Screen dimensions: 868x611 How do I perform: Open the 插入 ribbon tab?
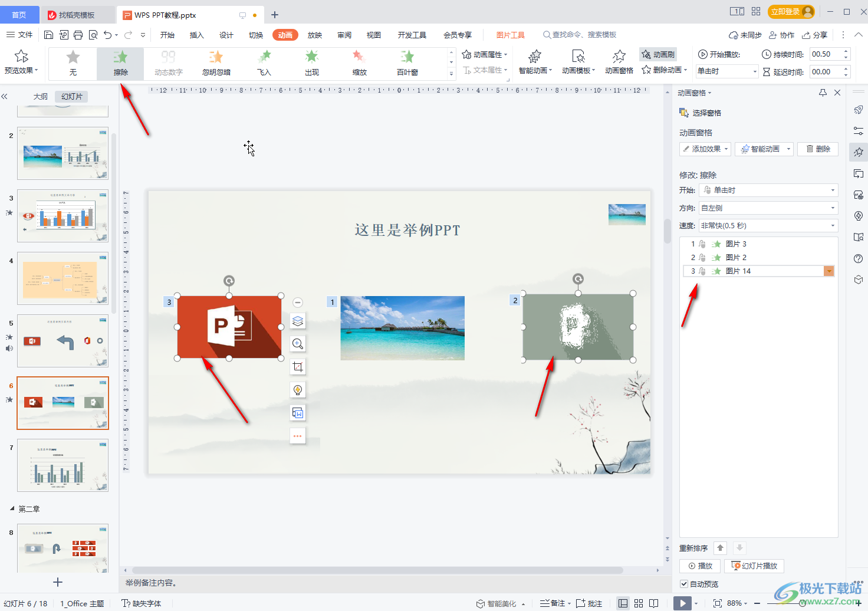(197, 35)
